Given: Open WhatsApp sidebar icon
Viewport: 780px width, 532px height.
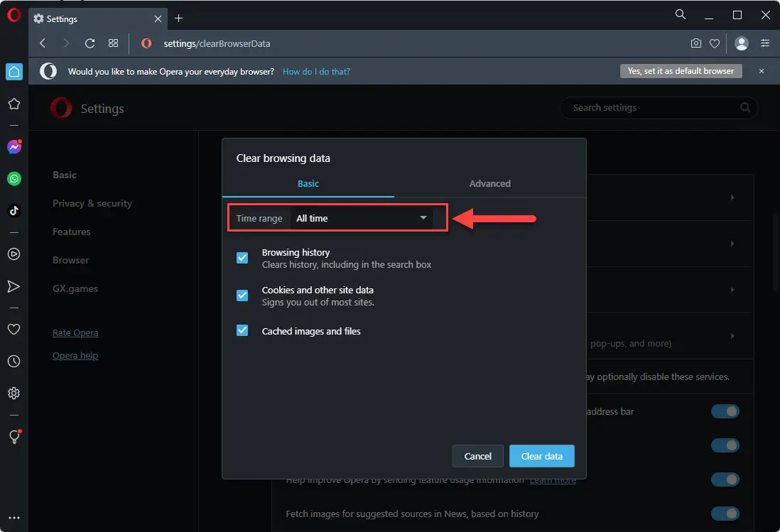Looking at the screenshot, I should point(14,179).
